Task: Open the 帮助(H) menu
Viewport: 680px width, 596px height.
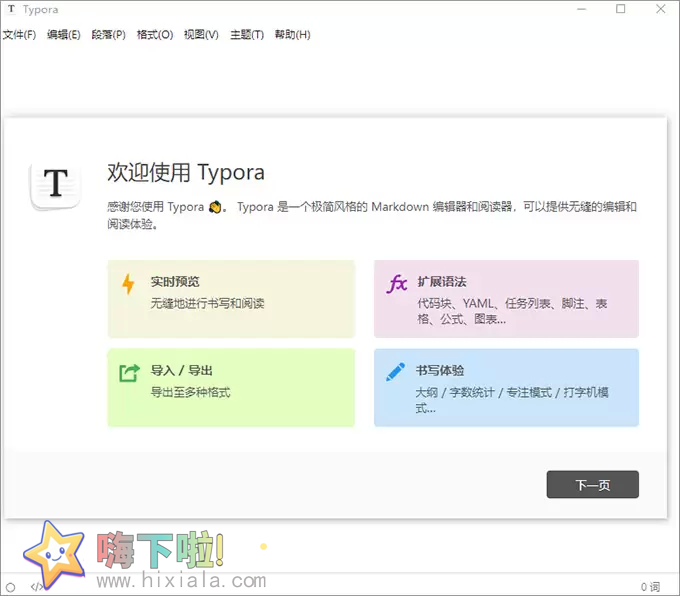Action: point(293,35)
